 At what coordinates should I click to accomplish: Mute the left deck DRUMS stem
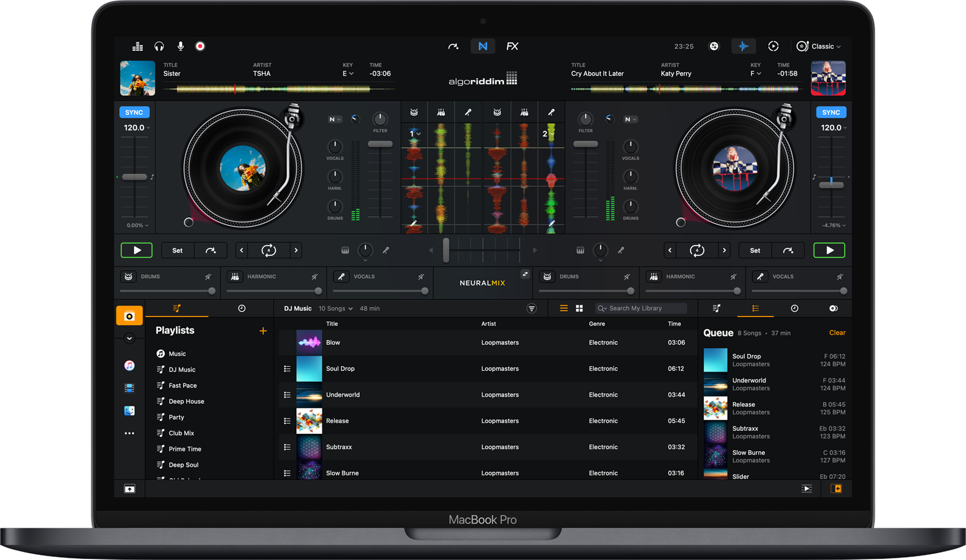(x=208, y=277)
